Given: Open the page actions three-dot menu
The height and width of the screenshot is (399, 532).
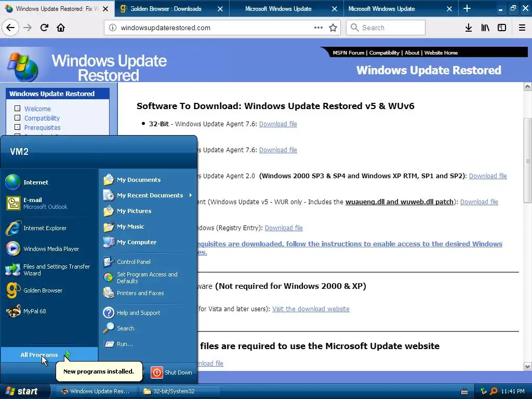Looking at the screenshot, I should pos(318,28).
